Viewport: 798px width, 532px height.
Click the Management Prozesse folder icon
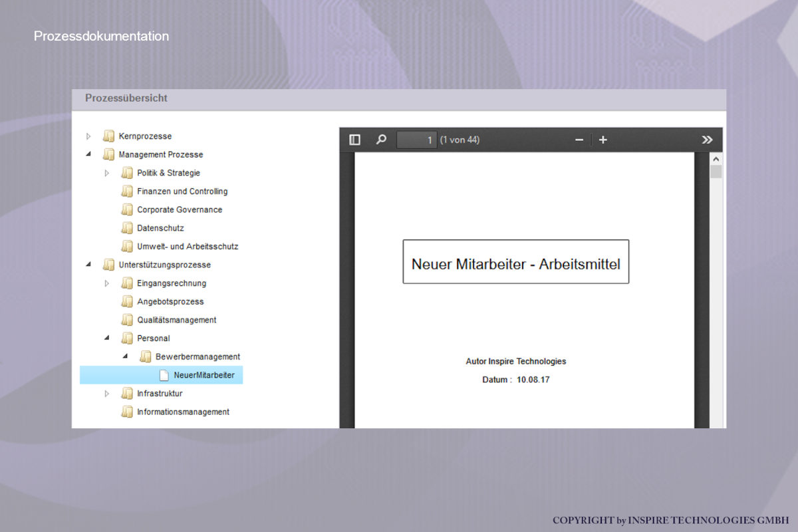(x=108, y=154)
